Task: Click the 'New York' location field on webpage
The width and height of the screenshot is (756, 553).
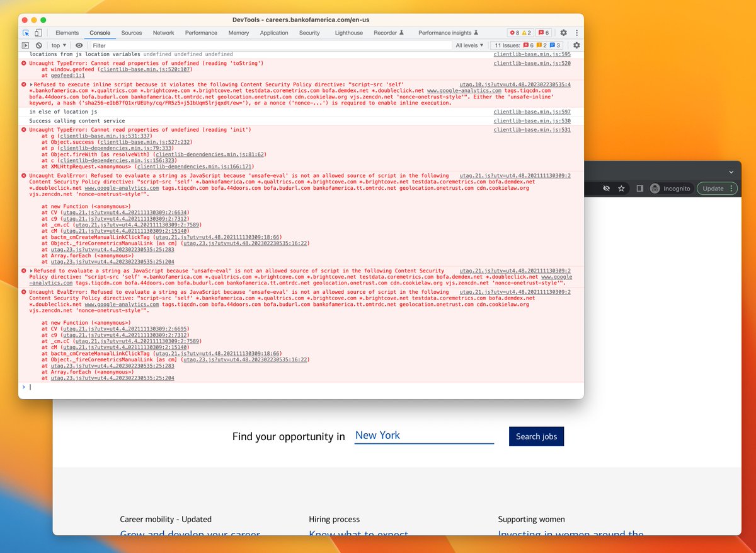Action: point(424,436)
